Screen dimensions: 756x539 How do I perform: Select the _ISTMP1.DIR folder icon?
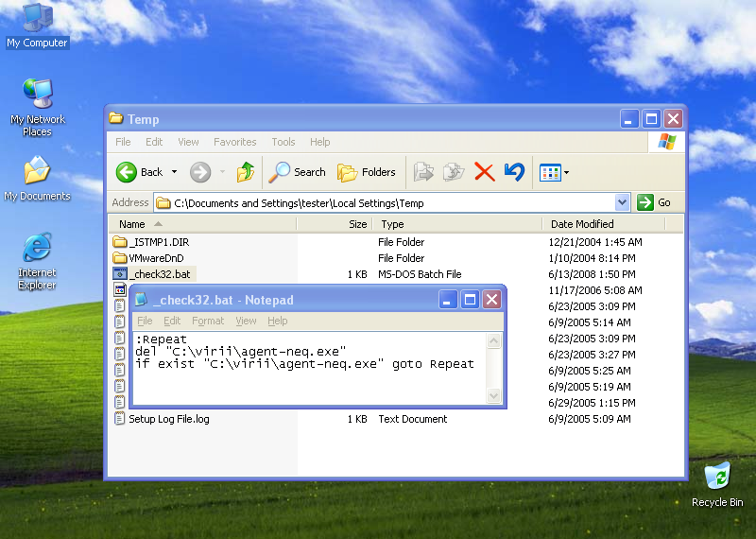120,241
